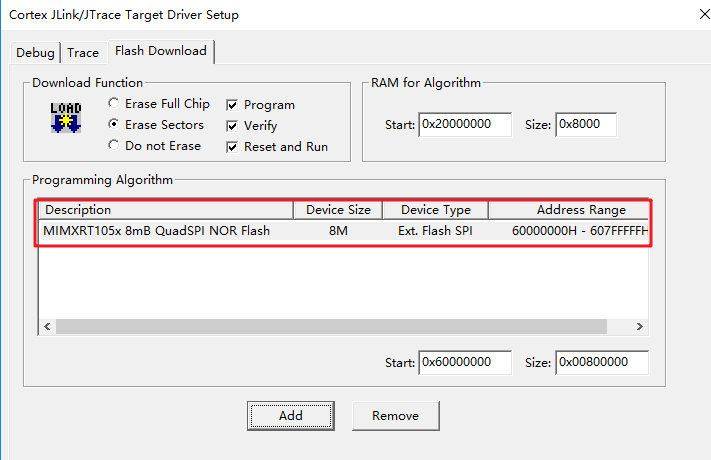Screen dimensions: 711x460
Task: Disable the Reset and Run checkbox
Action: [x=233, y=147]
